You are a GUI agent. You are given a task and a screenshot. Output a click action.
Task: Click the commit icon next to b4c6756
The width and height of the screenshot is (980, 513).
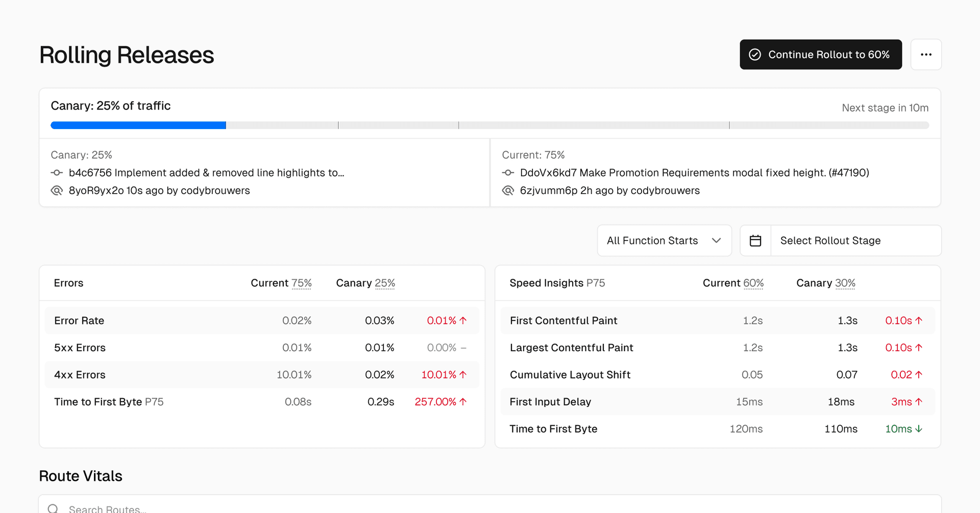click(57, 173)
